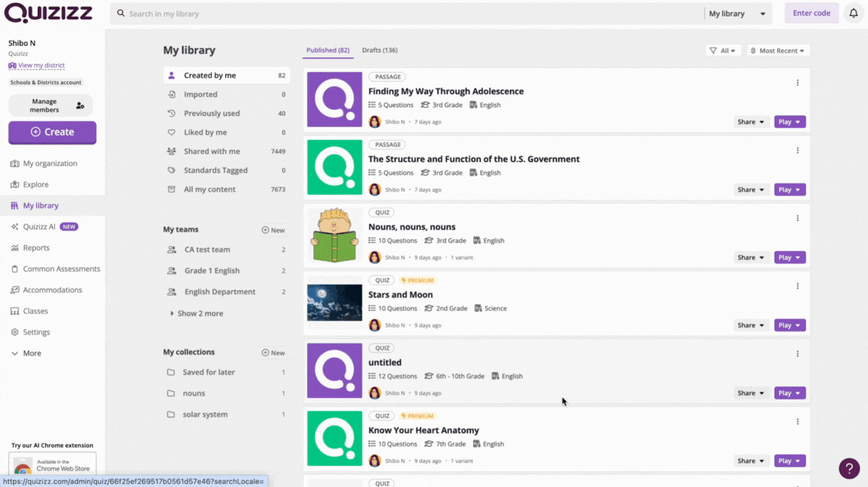The width and height of the screenshot is (868, 487).
Task: Click the search magnifier icon
Action: click(x=121, y=14)
